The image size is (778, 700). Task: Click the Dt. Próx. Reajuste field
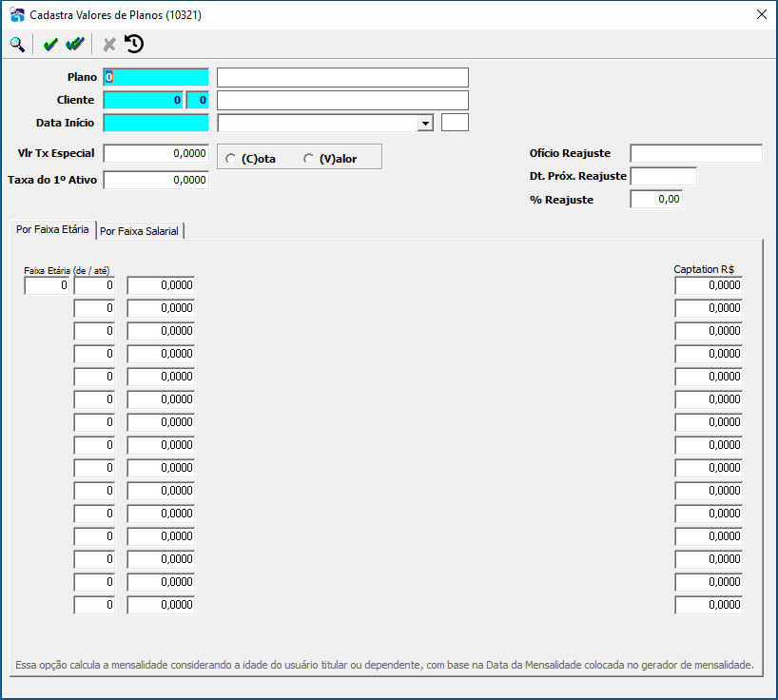point(663,176)
